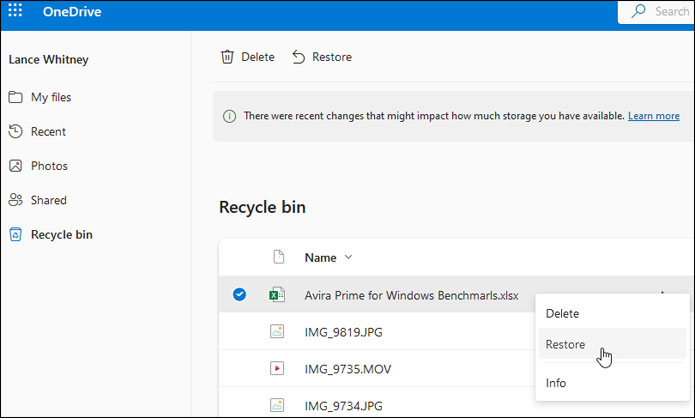This screenshot has width=695, height=418.
Task: Choose Restore from the context menu
Action: click(x=565, y=344)
